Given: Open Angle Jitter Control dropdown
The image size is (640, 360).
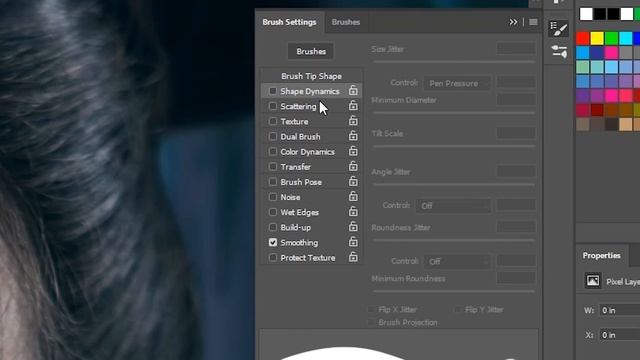Looking at the screenshot, I should [x=453, y=206].
